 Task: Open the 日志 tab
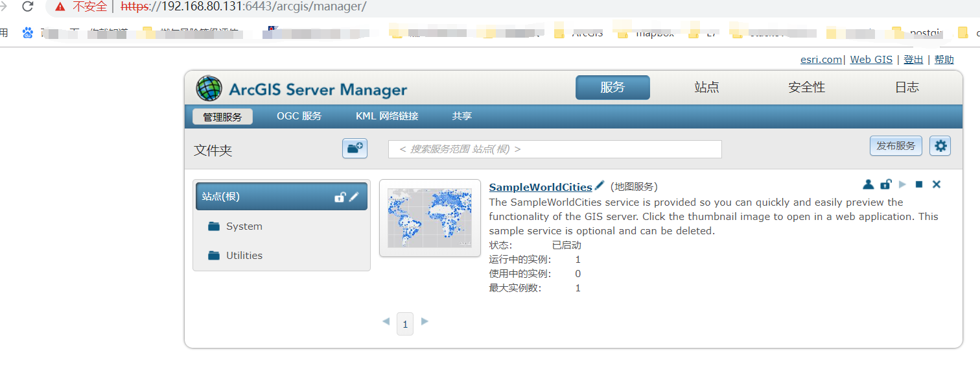[906, 86]
